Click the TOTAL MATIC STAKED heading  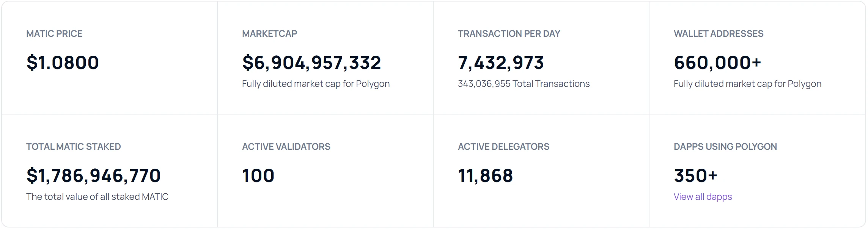73,147
